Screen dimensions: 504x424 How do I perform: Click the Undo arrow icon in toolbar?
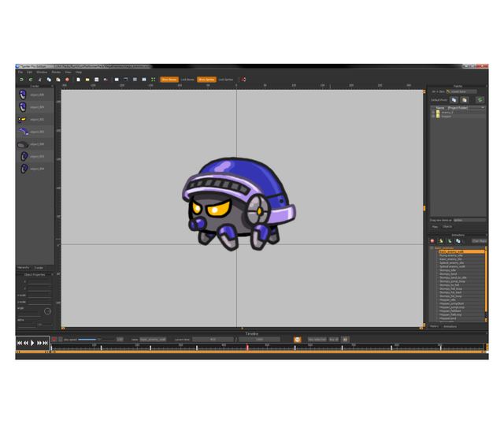pyautogui.click(x=21, y=80)
